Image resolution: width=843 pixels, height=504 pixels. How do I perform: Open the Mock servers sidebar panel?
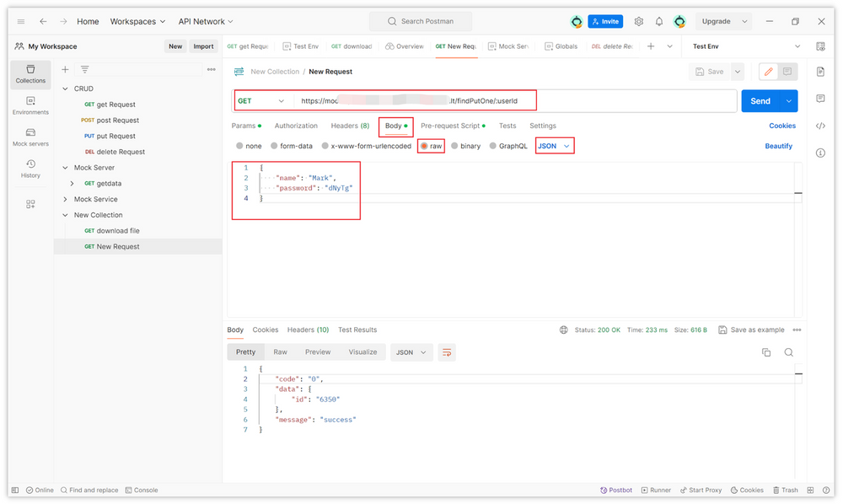(x=30, y=137)
